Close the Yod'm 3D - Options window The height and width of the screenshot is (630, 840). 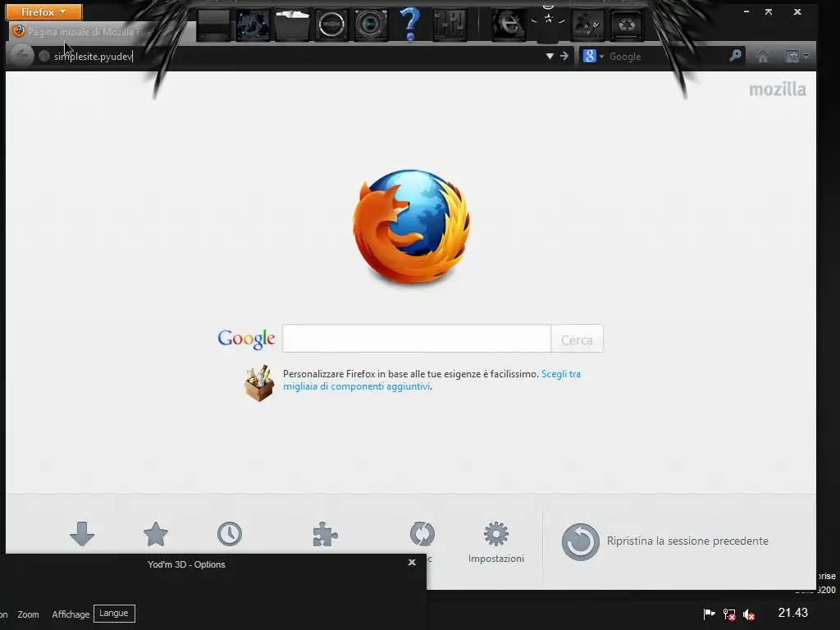click(412, 563)
